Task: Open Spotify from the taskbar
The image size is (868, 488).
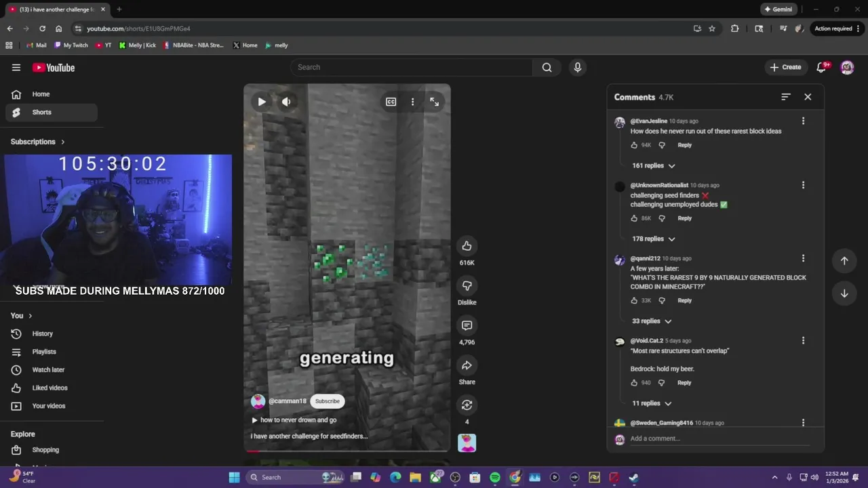Action: [x=495, y=477]
